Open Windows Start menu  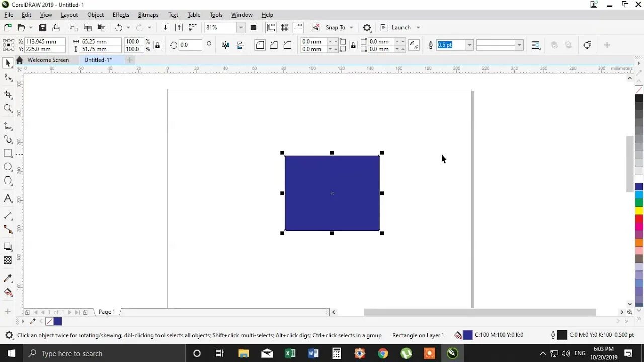11,353
